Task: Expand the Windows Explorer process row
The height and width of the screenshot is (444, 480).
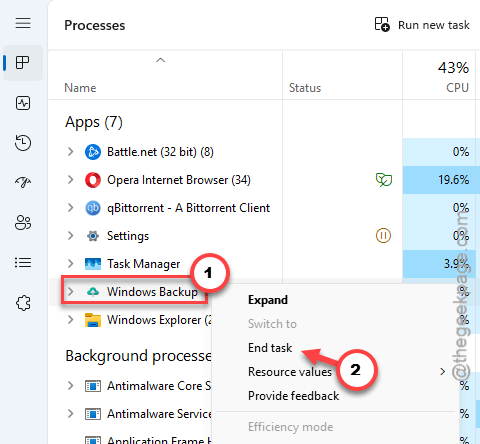Action: click(70, 320)
